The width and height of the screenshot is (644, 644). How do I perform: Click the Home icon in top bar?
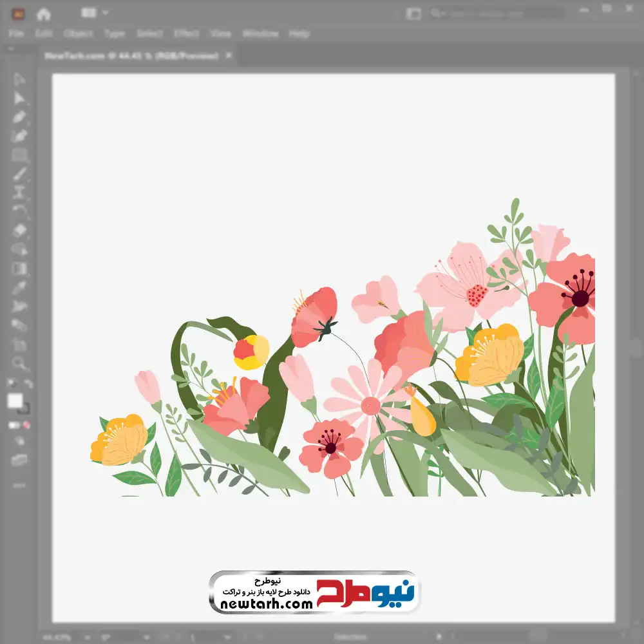[x=43, y=14]
